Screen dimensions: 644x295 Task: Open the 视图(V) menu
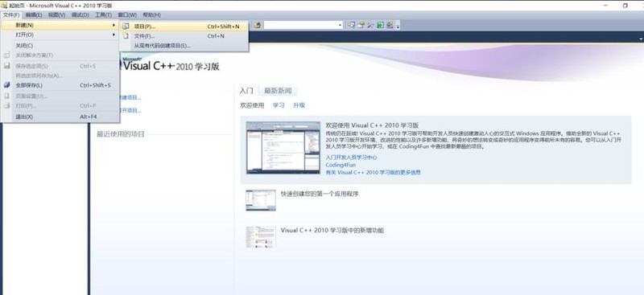[56, 14]
